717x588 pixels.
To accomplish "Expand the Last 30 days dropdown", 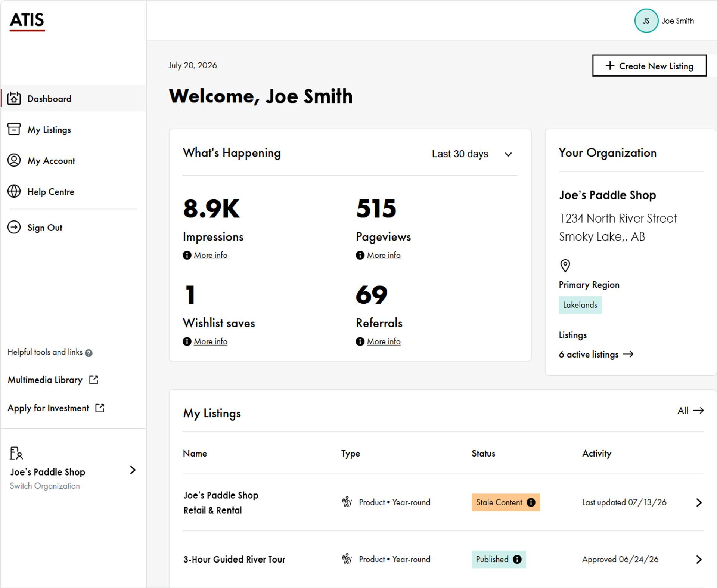I will pyautogui.click(x=472, y=154).
